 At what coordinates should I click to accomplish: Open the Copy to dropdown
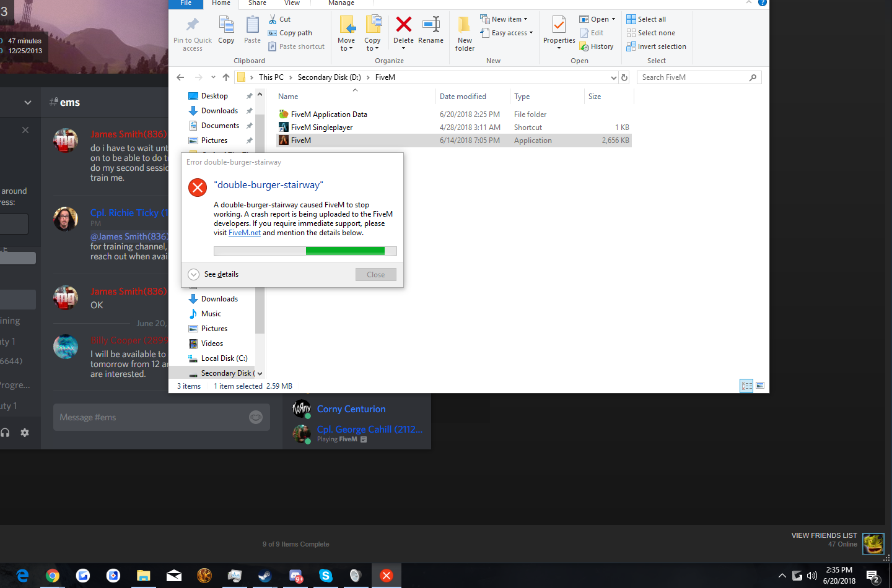(x=372, y=34)
